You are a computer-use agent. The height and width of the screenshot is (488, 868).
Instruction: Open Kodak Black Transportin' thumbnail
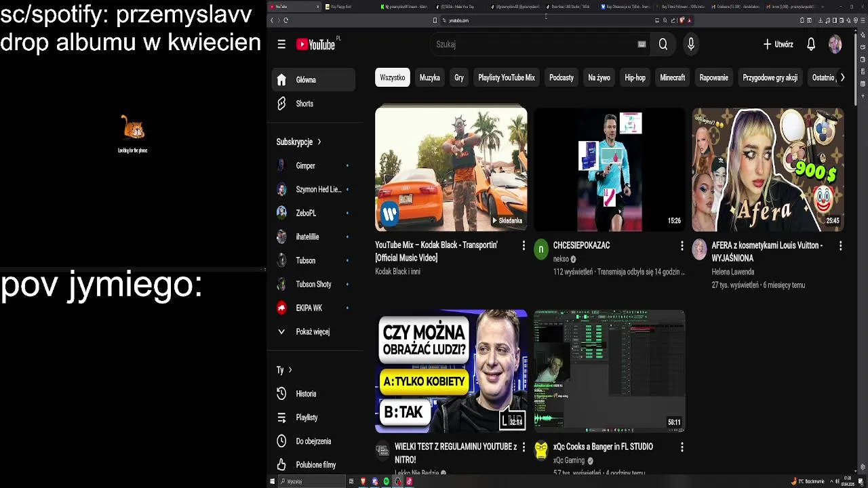(451, 168)
